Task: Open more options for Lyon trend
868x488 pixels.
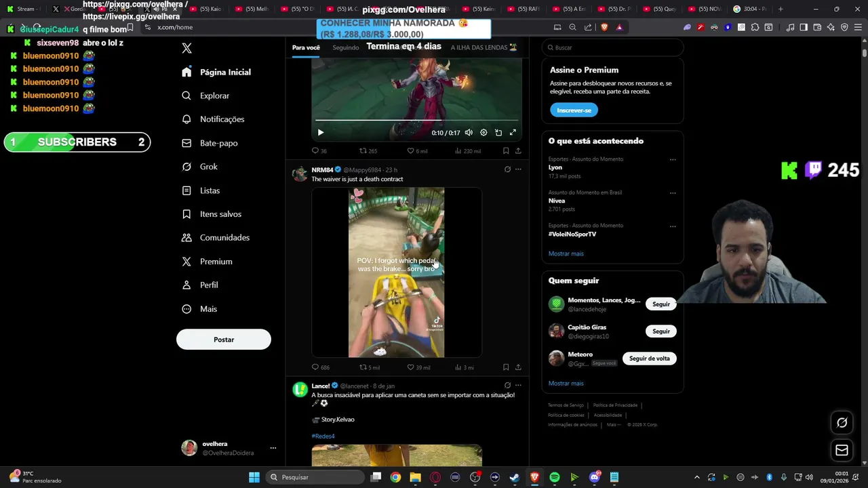Action: (673, 160)
